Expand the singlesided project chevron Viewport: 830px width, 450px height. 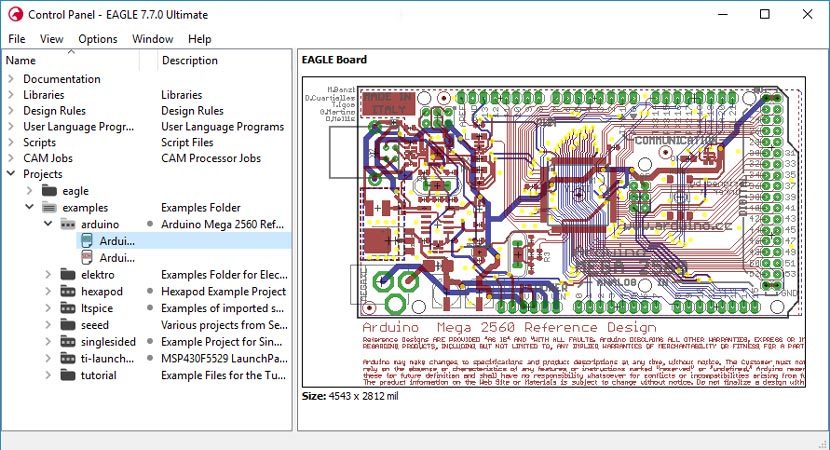(48, 341)
